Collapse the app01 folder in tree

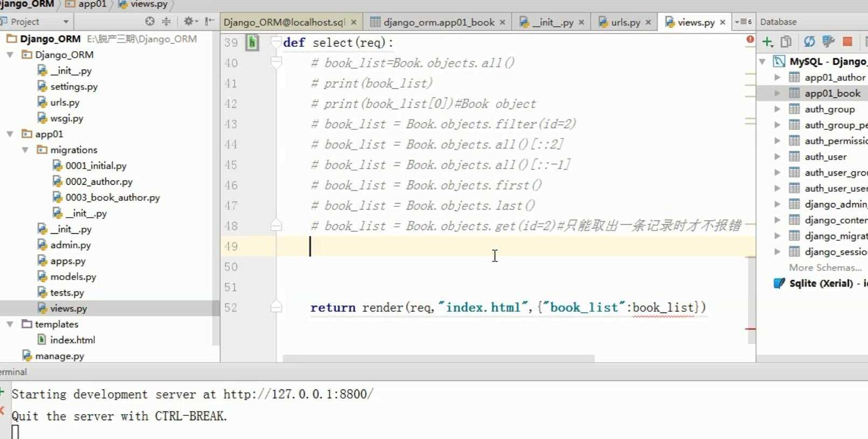click(x=10, y=134)
